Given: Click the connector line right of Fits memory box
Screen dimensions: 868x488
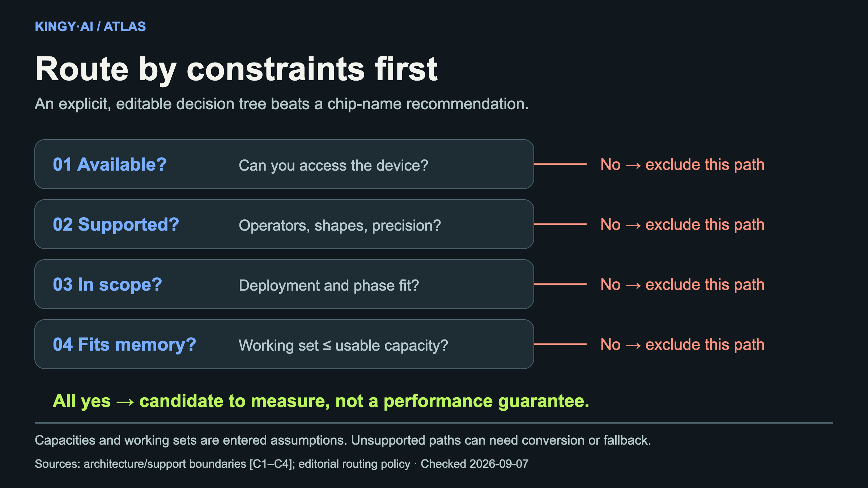Looking at the screenshot, I should pos(560,344).
